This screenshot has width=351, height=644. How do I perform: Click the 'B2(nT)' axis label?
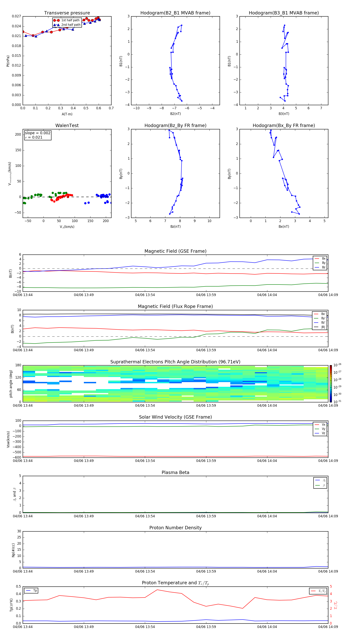175,114
